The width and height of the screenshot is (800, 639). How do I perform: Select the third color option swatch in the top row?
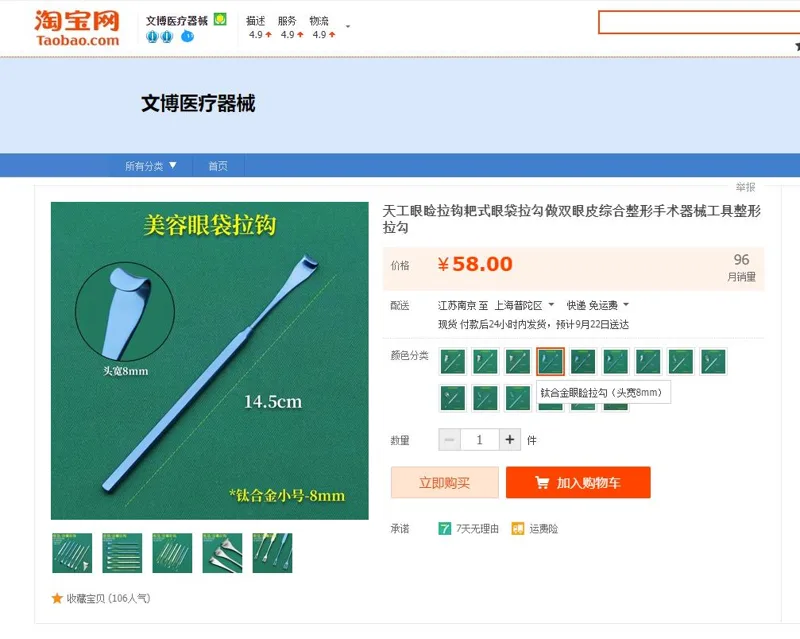coord(518,361)
